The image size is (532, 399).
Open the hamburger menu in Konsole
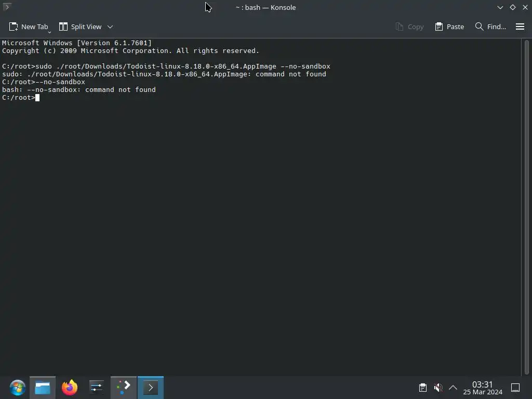click(x=520, y=27)
